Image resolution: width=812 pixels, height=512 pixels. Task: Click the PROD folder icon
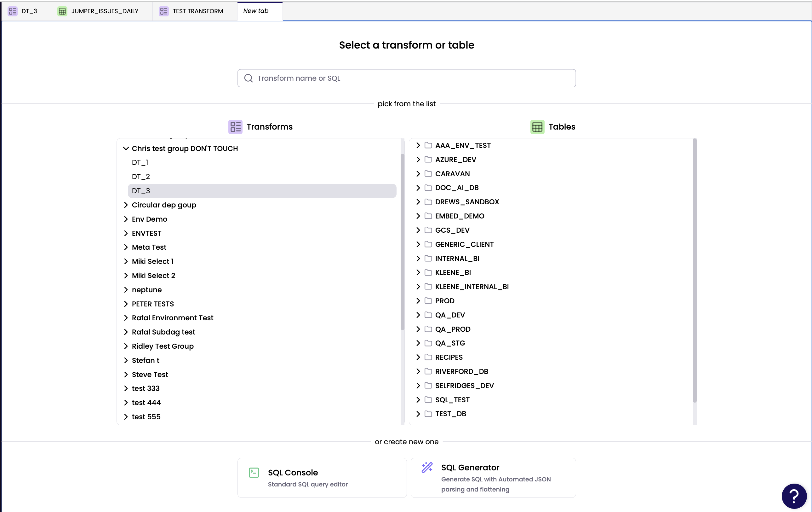pyautogui.click(x=428, y=300)
